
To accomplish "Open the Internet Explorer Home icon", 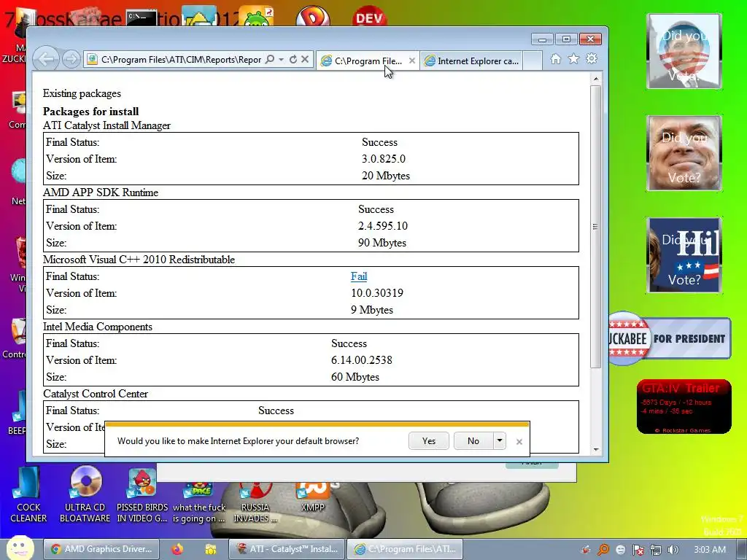I will click(555, 58).
